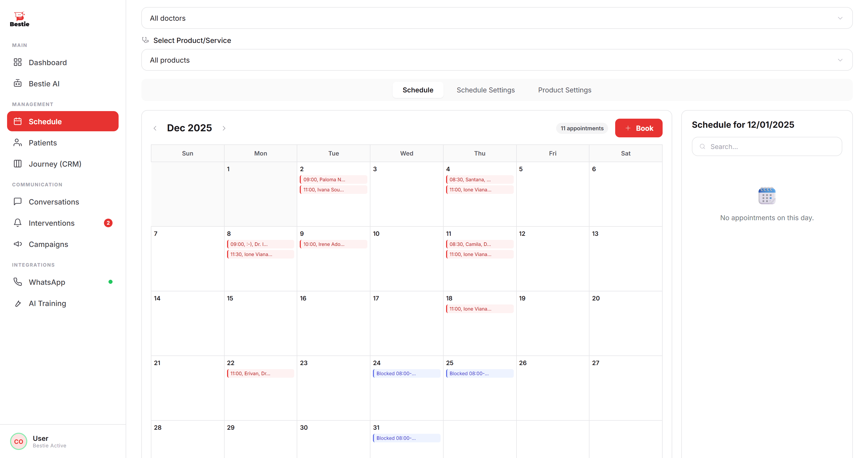Open Dashboard via its grid icon

tap(17, 62)
